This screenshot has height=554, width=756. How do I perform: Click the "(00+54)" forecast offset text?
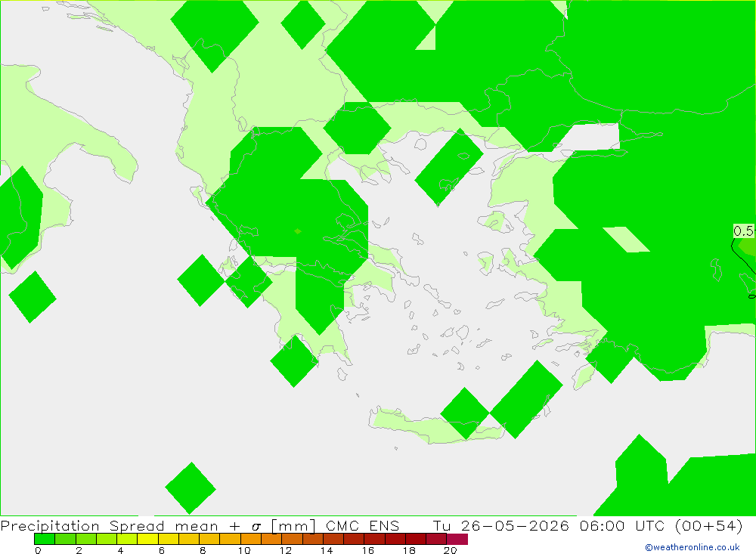pyautogui.click(x=709, y=525)
